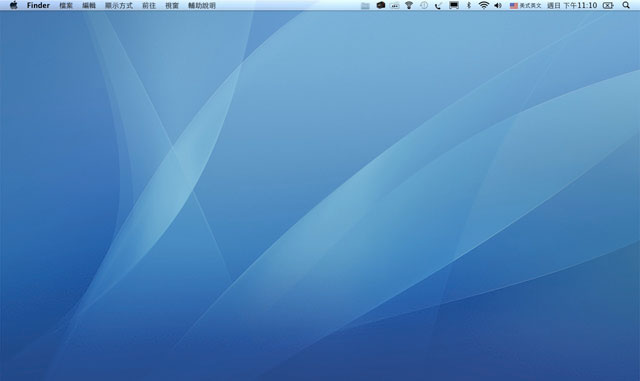640x381 pixels.
Task: Open the Apple menu
Action: [13, 5]
